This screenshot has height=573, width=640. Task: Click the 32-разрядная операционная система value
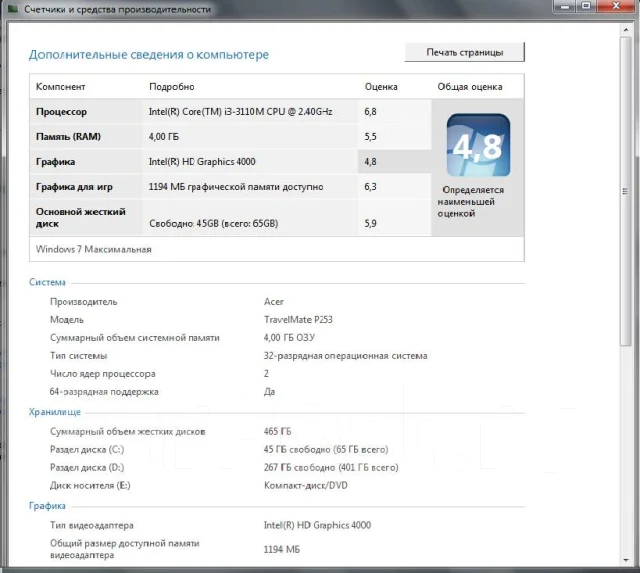click(x=345, y=356)
